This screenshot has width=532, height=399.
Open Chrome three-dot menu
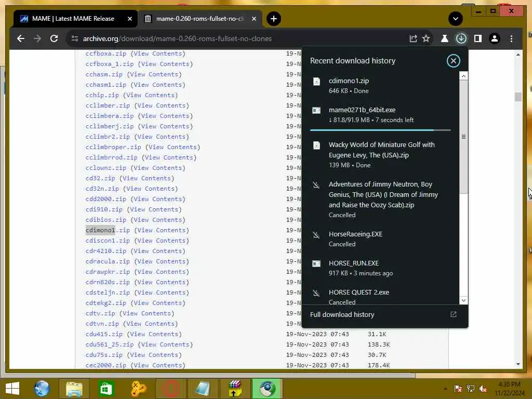(x=511, y=38)
